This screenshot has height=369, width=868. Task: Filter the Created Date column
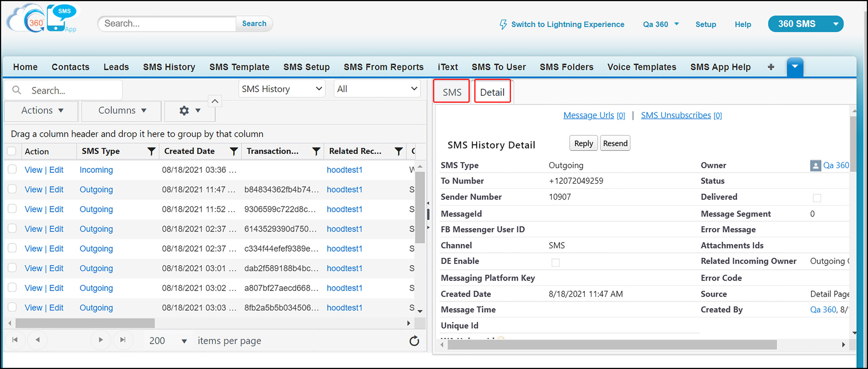pyautogui.click(x=234, y=151)
